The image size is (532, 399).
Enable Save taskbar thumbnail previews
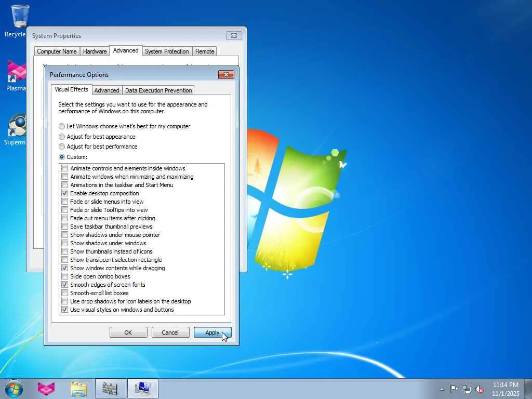coord(65,227)
